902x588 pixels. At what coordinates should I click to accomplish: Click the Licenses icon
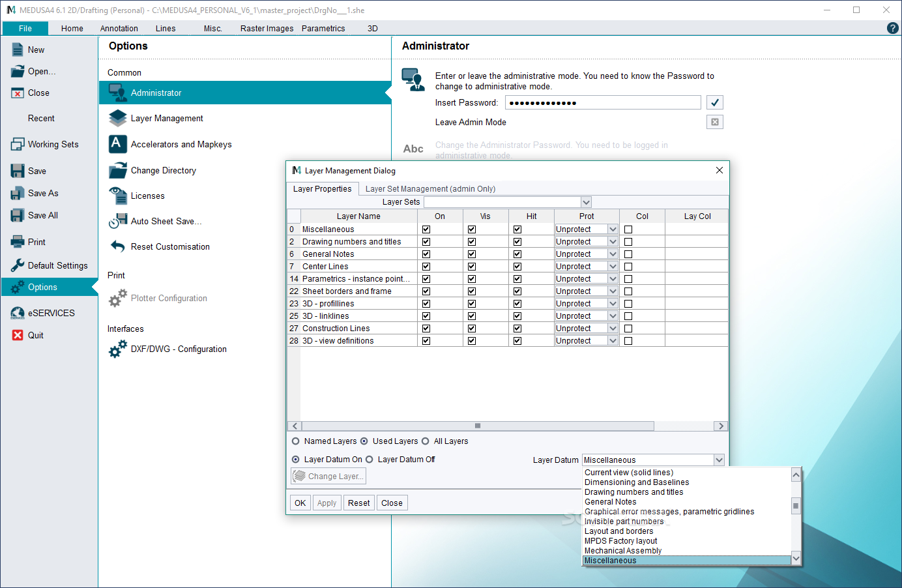pyautogui.click(x=118, y=196)
